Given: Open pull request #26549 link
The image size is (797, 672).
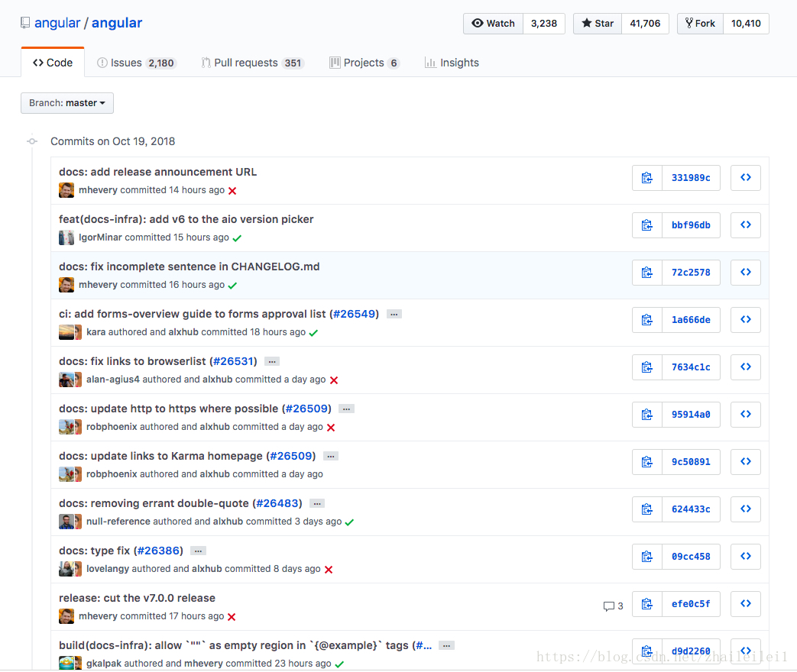Looking at the screenshot, I should point(354,314).
